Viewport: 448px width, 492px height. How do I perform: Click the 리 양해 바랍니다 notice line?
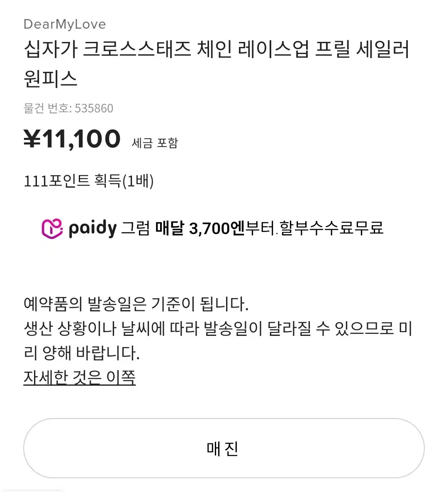pyautogui.click(x=82, y=353)
